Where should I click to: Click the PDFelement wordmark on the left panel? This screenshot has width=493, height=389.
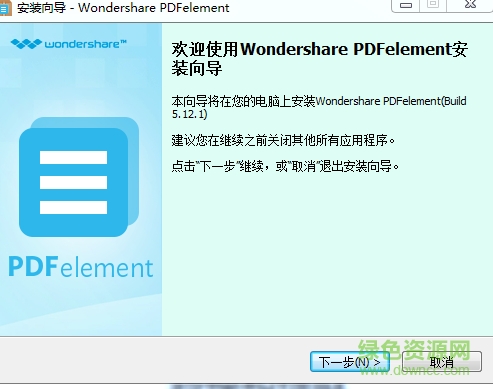[81, 267]
